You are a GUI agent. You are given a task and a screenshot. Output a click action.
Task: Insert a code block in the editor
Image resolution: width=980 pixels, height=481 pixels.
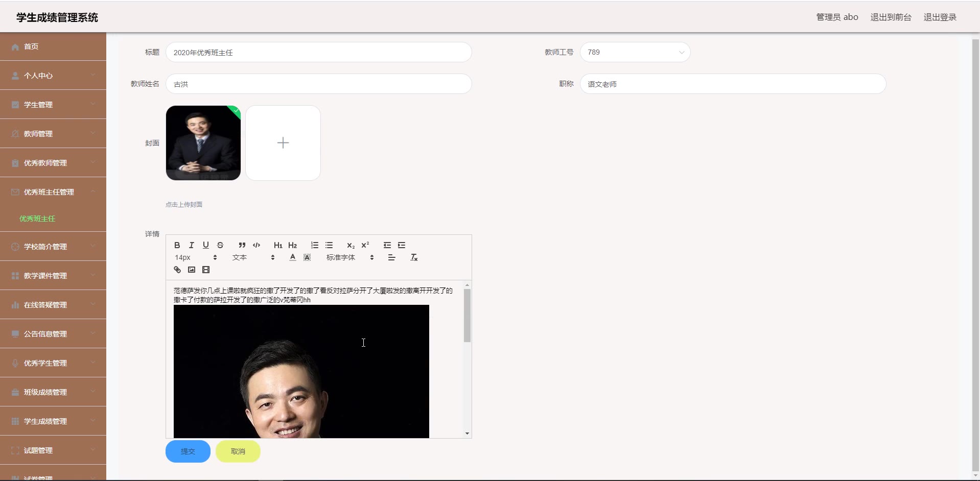[256, 245]
